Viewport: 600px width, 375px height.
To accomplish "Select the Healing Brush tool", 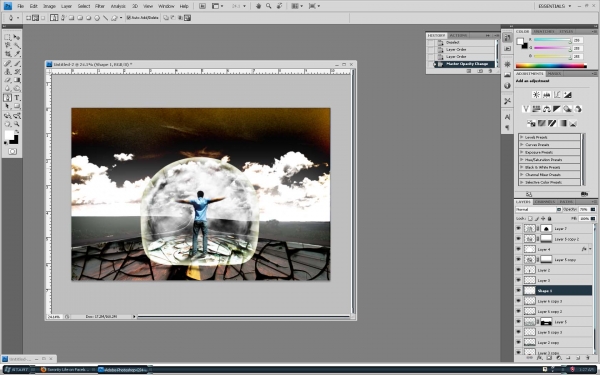I will point(7,64).
